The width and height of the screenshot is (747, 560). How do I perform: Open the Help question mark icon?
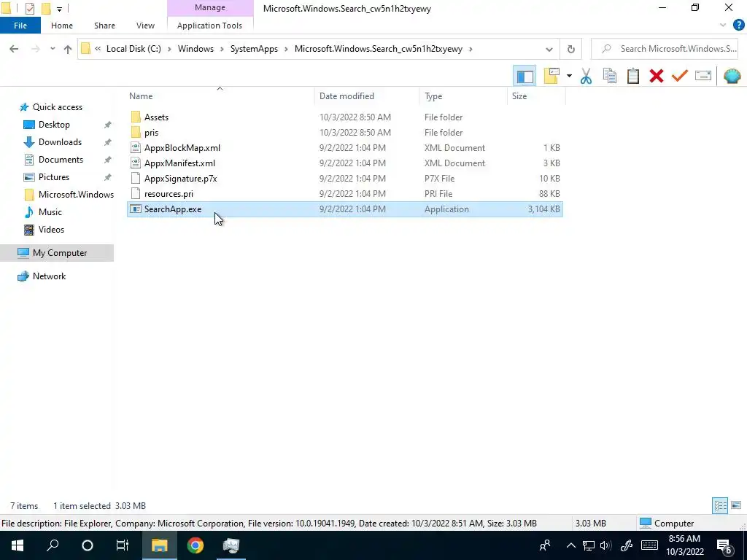coord(738,26)
